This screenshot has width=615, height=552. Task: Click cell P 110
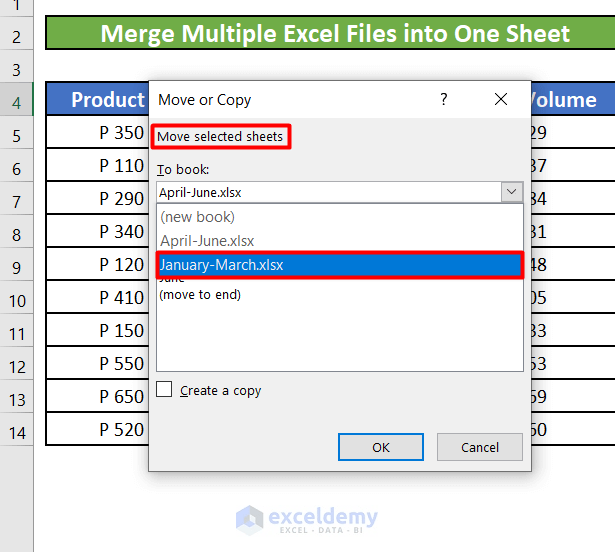(98, 165)
